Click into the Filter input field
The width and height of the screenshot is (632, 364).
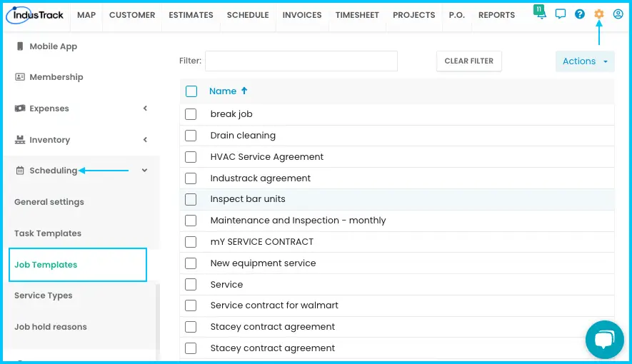301,61
